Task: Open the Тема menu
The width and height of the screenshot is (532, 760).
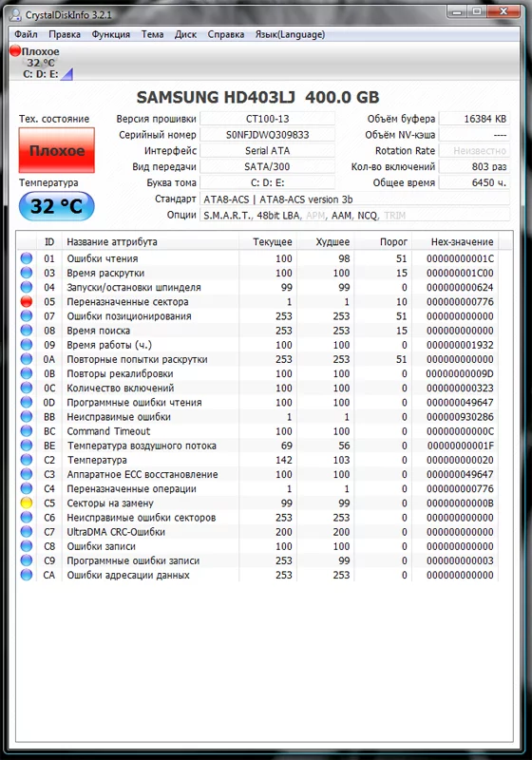Action: click(152, 34)
